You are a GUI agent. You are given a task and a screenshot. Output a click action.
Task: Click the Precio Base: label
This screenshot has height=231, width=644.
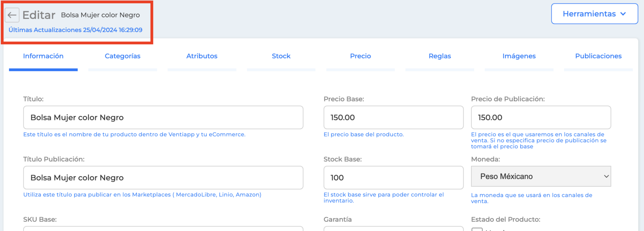pyautogui.click(x=344, y=99)
